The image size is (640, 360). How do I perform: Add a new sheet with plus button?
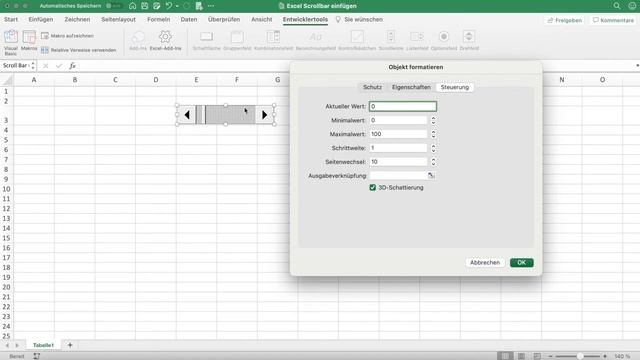[x=70, y=345]
